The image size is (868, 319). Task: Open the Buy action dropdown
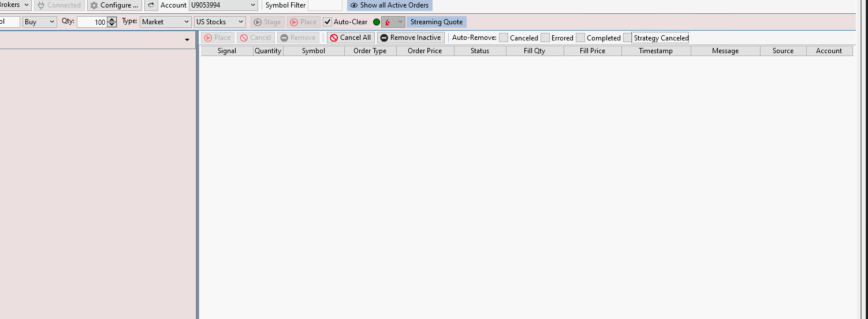pyautogui.click(x=39, y=22)
